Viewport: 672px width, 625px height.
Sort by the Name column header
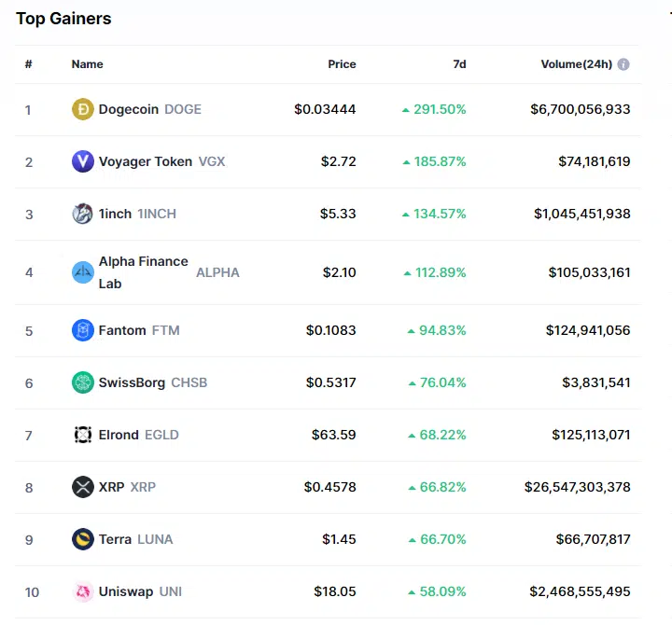pyautogui.click(x=87, y=64)
